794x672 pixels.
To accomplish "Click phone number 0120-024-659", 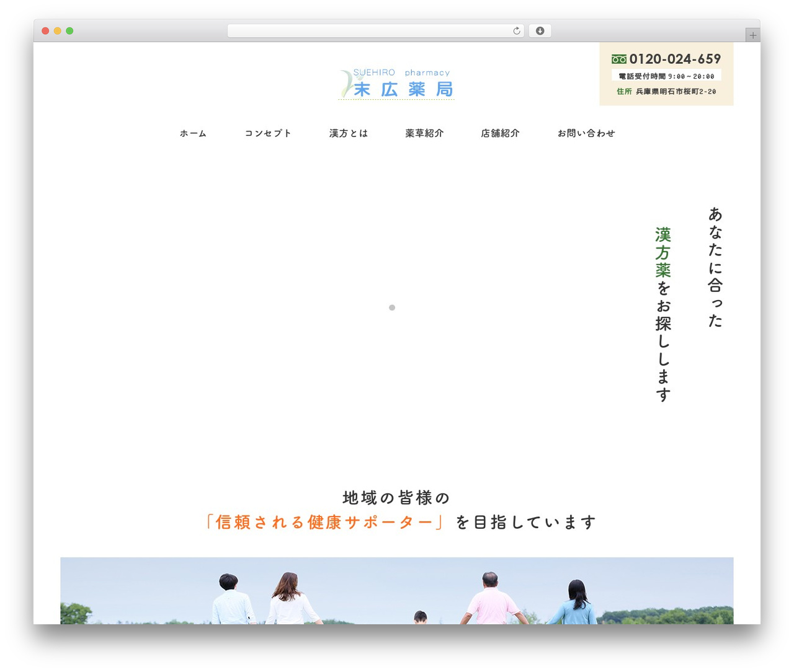I will coord(675,59).
